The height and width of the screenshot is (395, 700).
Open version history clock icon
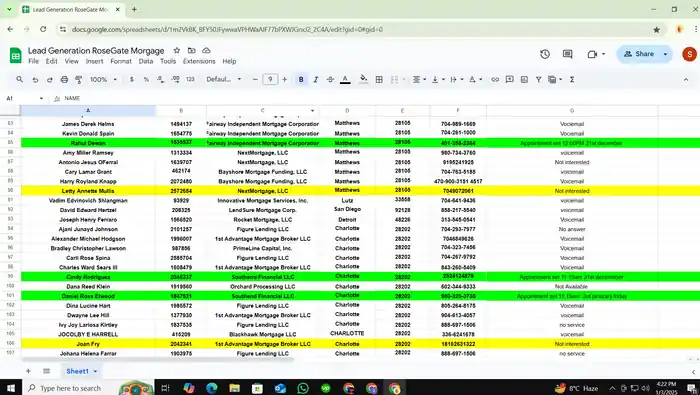545,54
